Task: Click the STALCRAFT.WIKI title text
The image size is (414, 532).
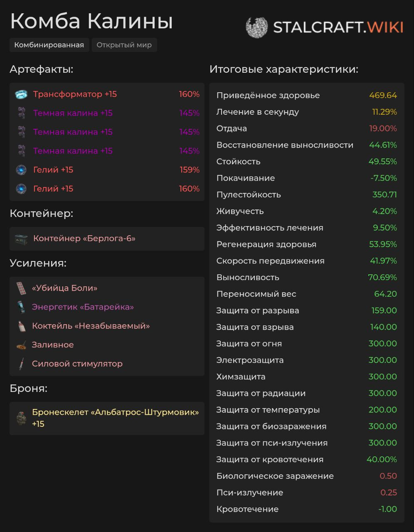Action: (338, 27)
